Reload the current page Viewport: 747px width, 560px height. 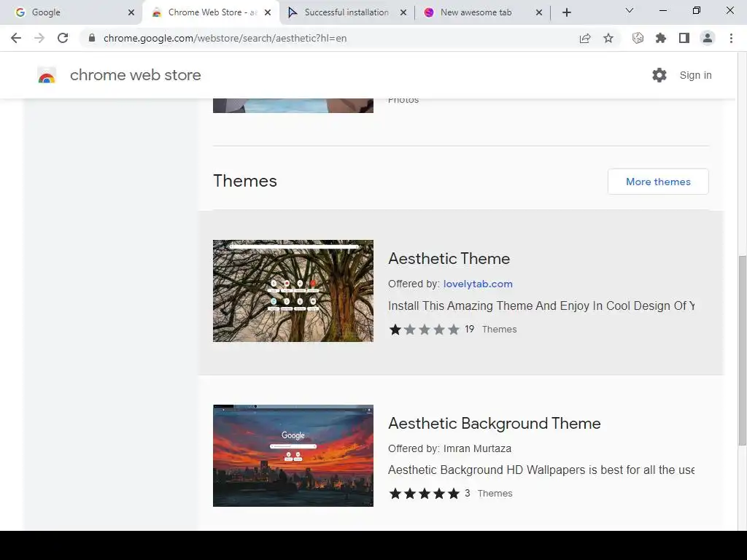[x=63, y=38]
